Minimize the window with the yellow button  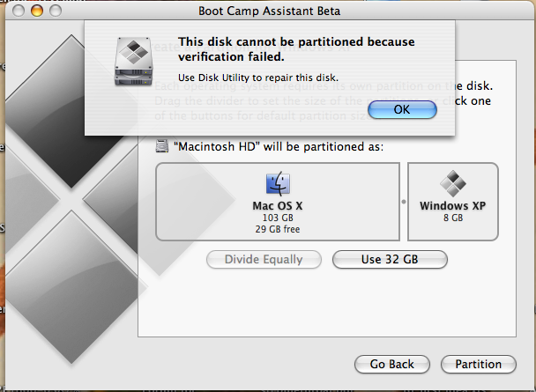(35, 11)
